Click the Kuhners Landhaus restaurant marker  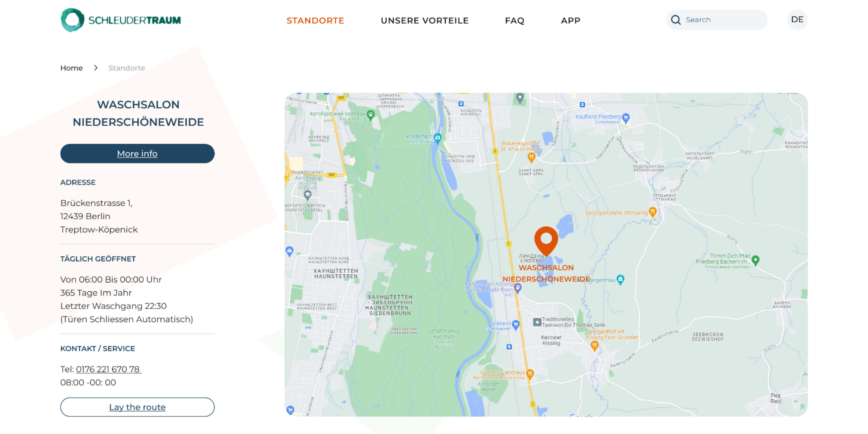530,373
